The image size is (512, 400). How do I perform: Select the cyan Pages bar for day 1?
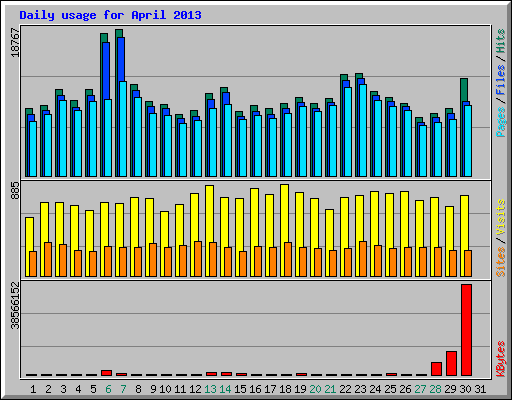33,149
